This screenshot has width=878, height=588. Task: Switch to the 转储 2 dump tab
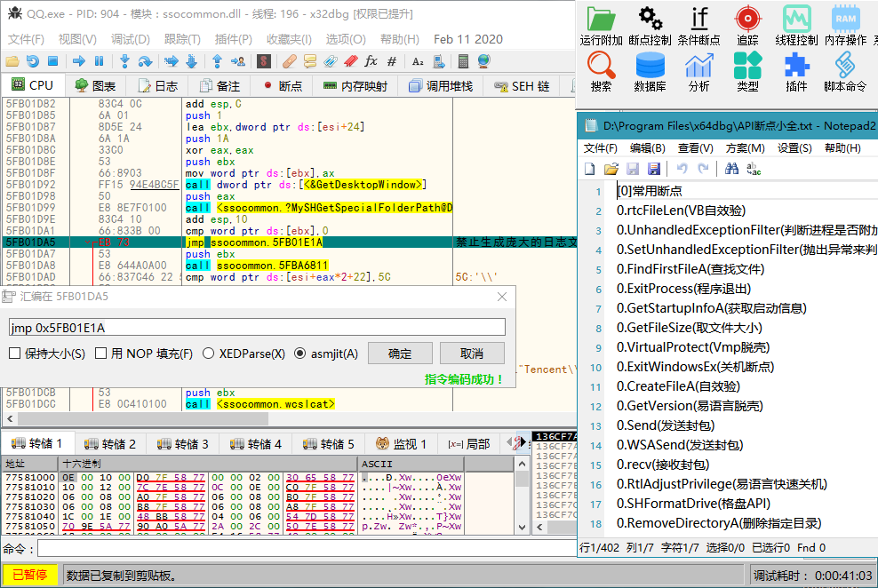pos(110,443)
